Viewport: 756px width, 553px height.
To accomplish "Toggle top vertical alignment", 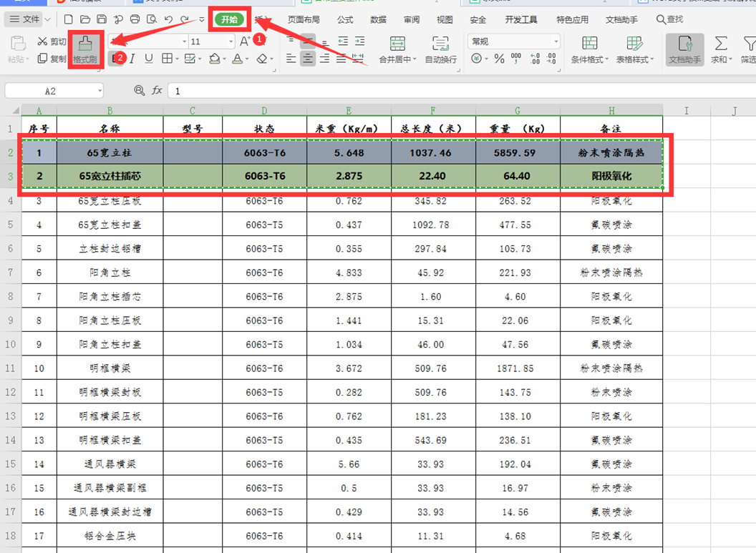I will 291,41.
